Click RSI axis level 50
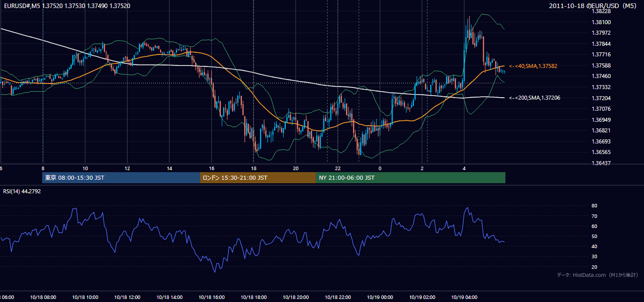 coord(594,236)
